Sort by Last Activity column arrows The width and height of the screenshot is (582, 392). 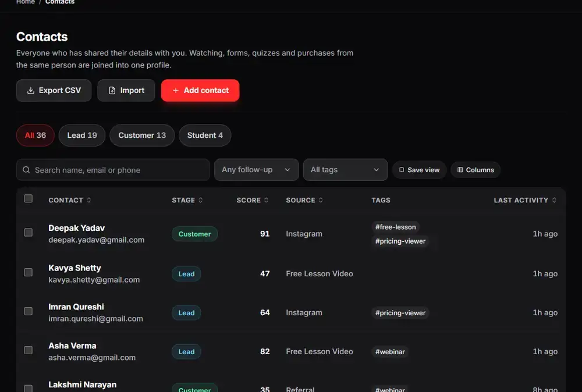pos(554,200)
